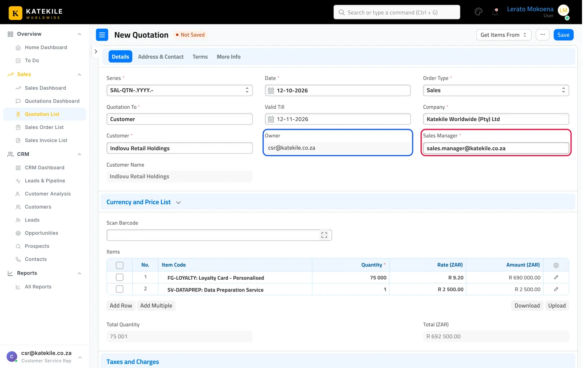This screenshot has width=588, height=368.
Task: Collapse the CRM sidebar section
Action: coord(79,155)
